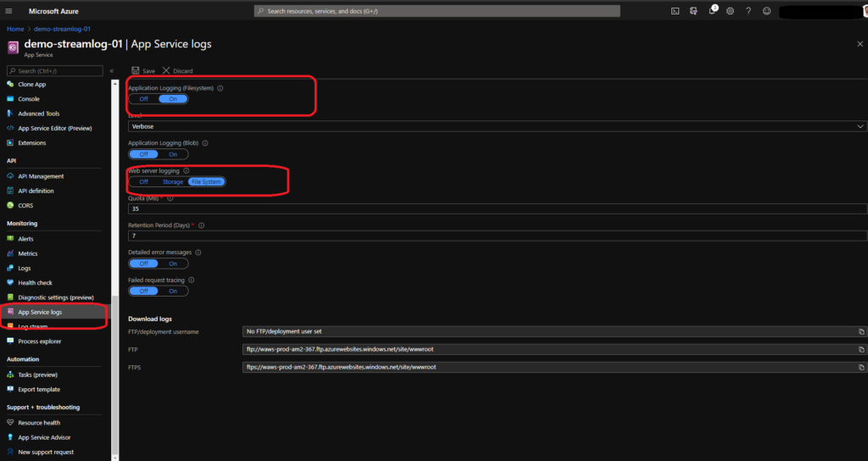The width and height of the screenshot is (868, 461).
Task: Collapse the sidebar with double chevron
Action: (x=111, y=71)
